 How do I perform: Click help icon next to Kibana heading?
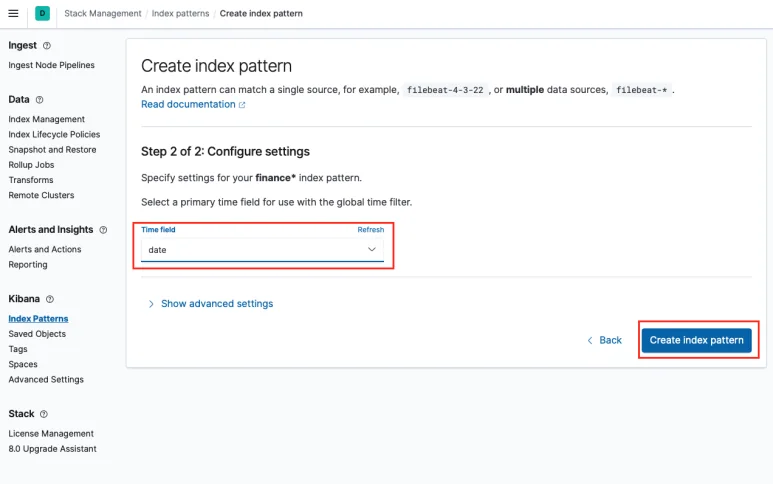pyautogui.click(x=50, y=299)
